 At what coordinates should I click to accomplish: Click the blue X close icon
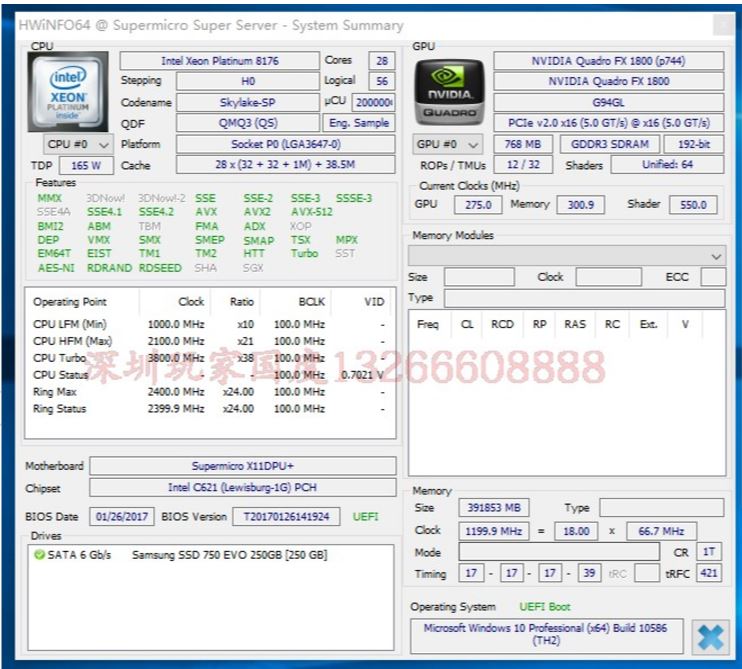pos(710,636)
